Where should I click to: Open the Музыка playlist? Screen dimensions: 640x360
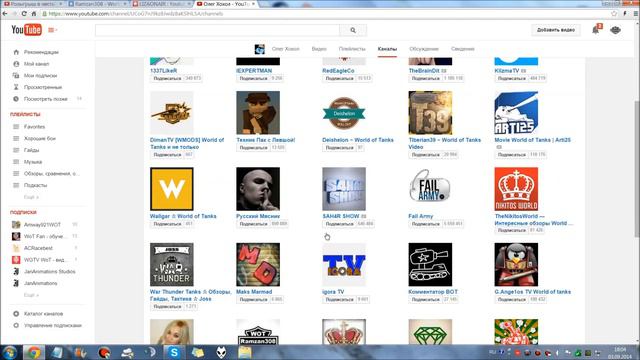33,162
